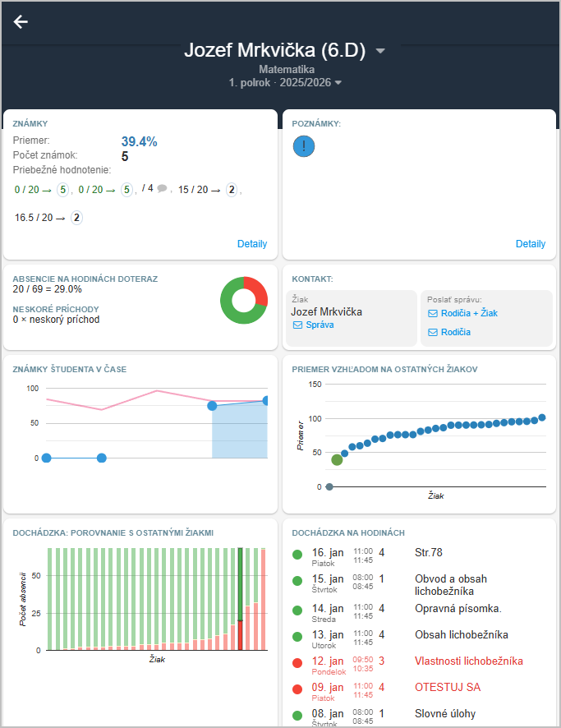Send message to Rodičia only
The width and height of the screenshot is (561, 728).
tap(454, 332)
